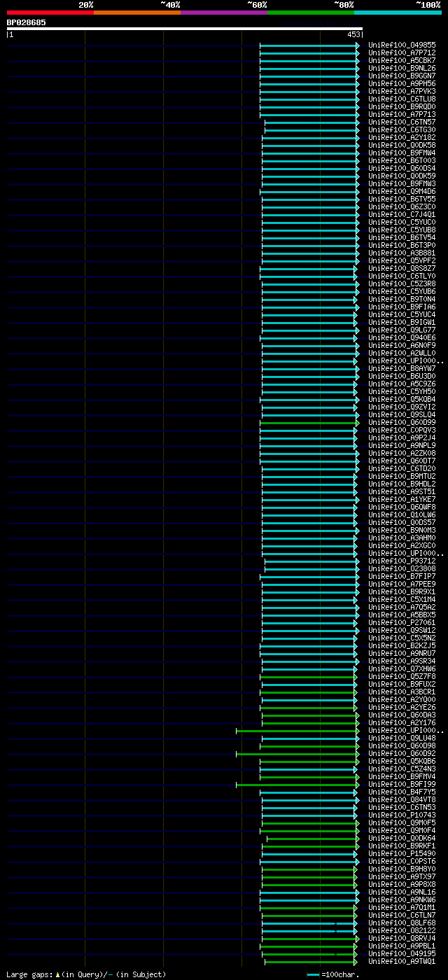Open hit UniRef100_B9NL26

[x=402, y=68]
